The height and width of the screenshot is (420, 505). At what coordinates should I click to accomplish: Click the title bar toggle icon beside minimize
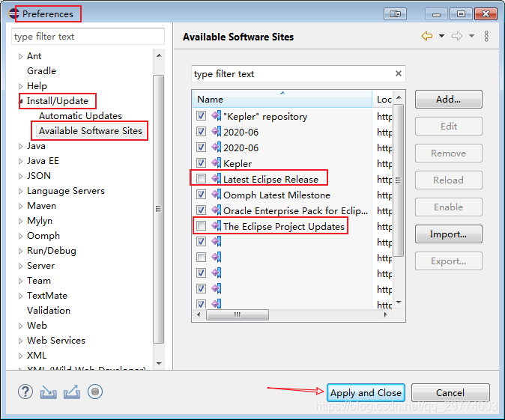click(395, 13)
